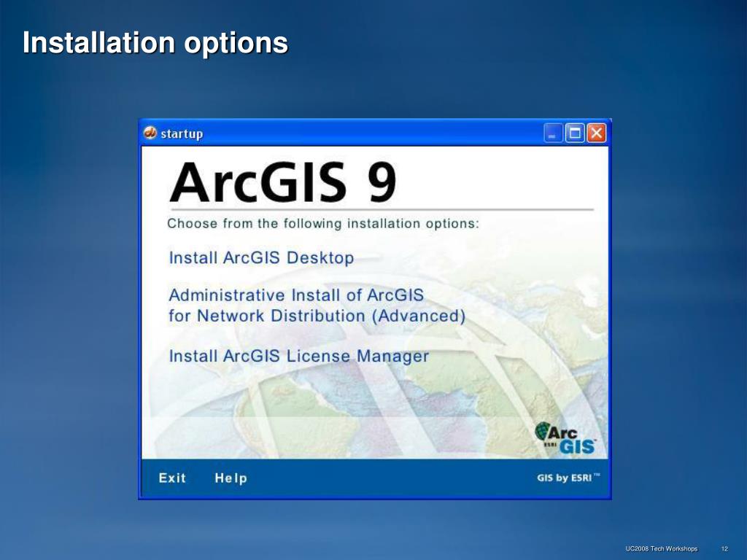Click the slide number 12
This screenshot has height=560, width=747.
pos(724,548)
